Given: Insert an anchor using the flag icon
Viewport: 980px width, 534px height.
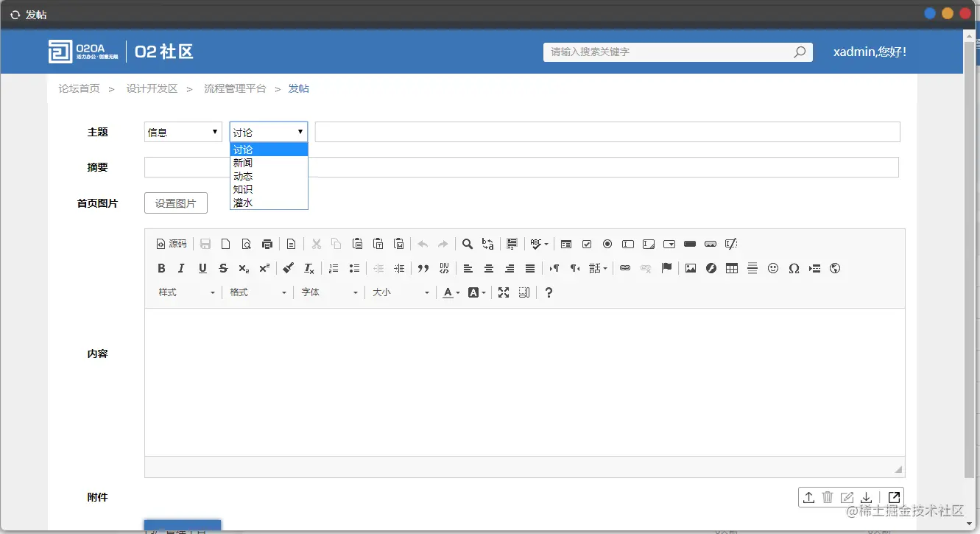Looking at the screenshot, I should pyautogui.click(x=666, y=268).
